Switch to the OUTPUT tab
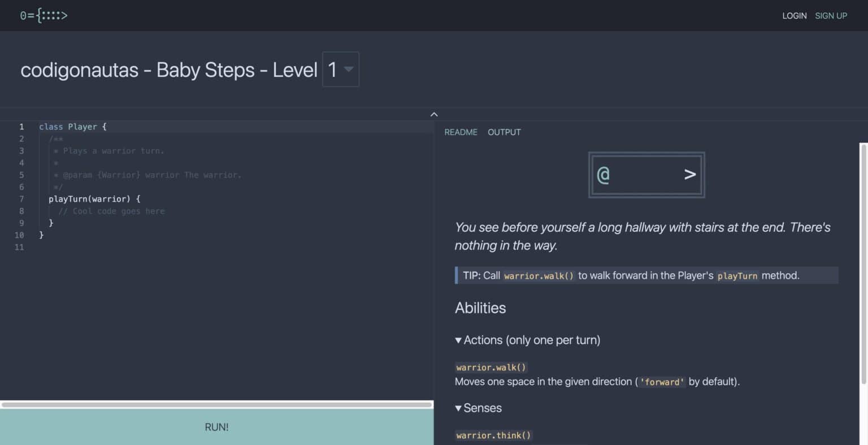This screenshot has height=445, width=868. (504, 132)
